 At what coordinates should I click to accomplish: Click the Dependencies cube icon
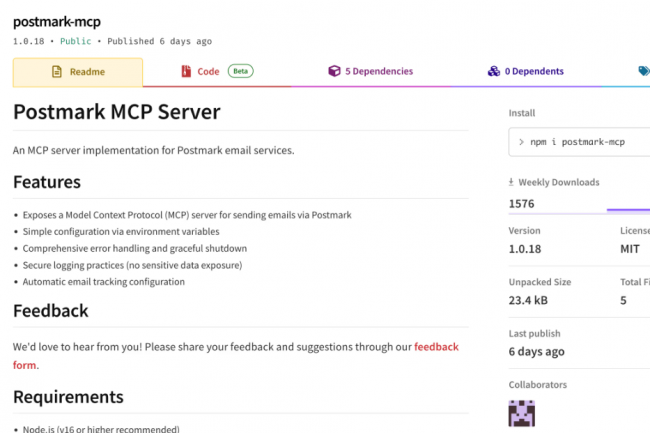pyautogui.click(x=334, y=72)
